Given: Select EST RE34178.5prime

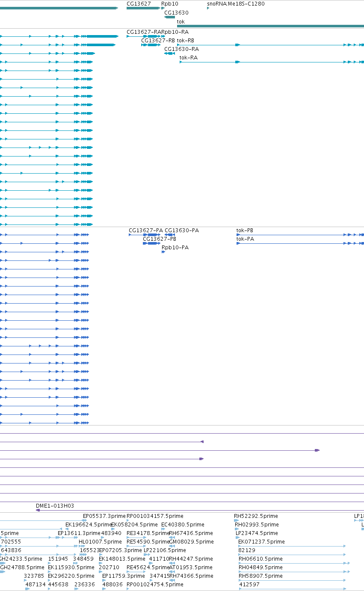Looking at the screenshot, I should pyautogui.click(x=148, y=533).
